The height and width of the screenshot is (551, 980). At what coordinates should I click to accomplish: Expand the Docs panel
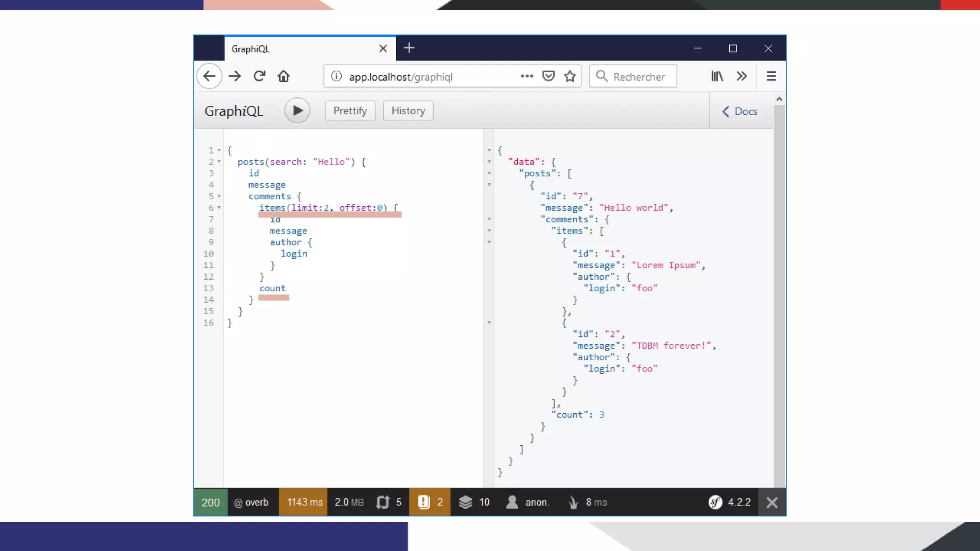click(740, 111)
